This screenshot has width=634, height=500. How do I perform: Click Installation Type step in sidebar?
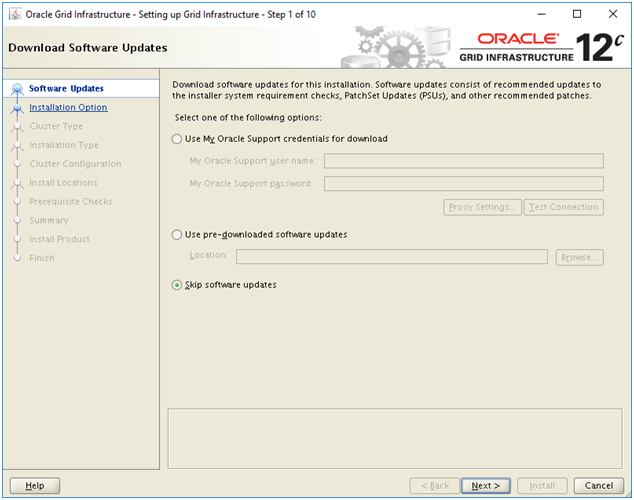(x=63, y=145)
